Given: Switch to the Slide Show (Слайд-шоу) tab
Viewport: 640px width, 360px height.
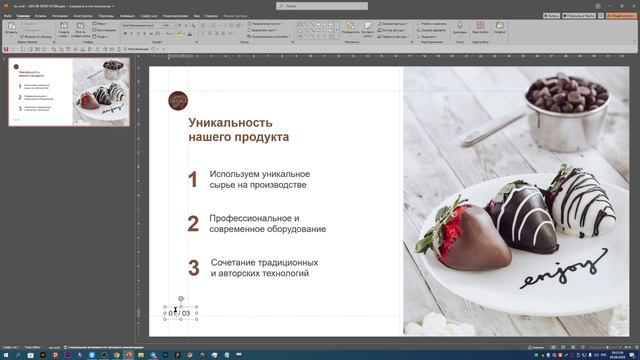Looking at the screenshot, I should [x=149, y=16].
